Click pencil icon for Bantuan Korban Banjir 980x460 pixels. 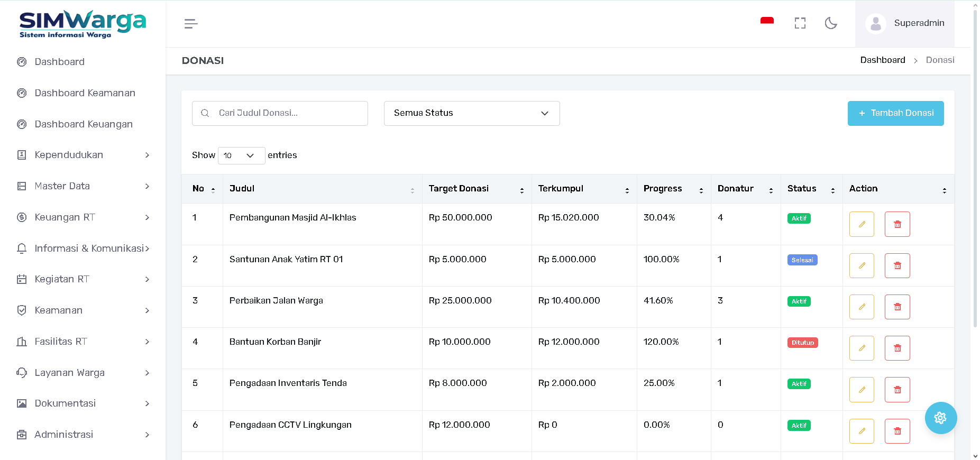861,348
